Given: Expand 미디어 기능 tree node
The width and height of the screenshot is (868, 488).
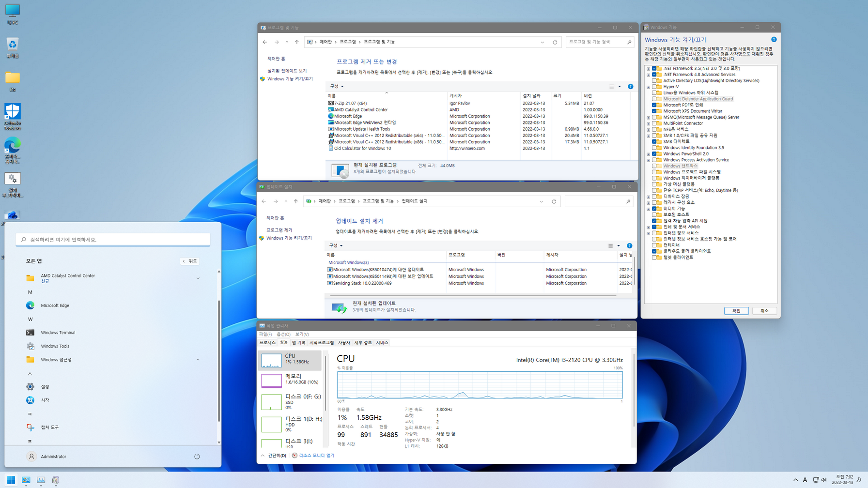Looking at the screenshot, I should pos(648,209).
